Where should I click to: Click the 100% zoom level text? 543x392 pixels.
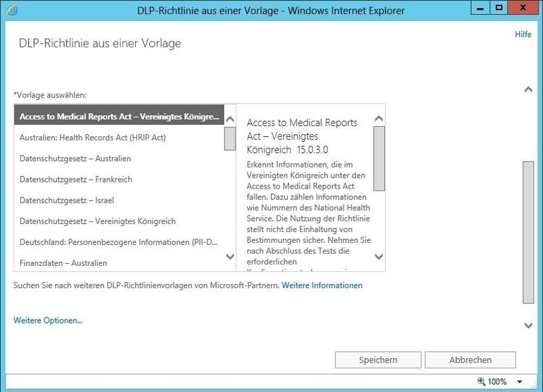(x=497, y=382)
